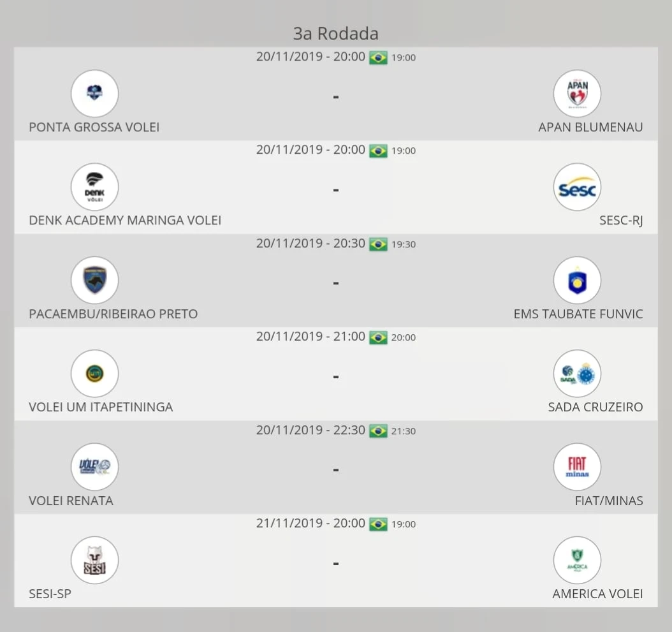Click the SESC-RJ team name link
Image resolution: width=672 pixels, height=632 pixels.
[621, 221]
